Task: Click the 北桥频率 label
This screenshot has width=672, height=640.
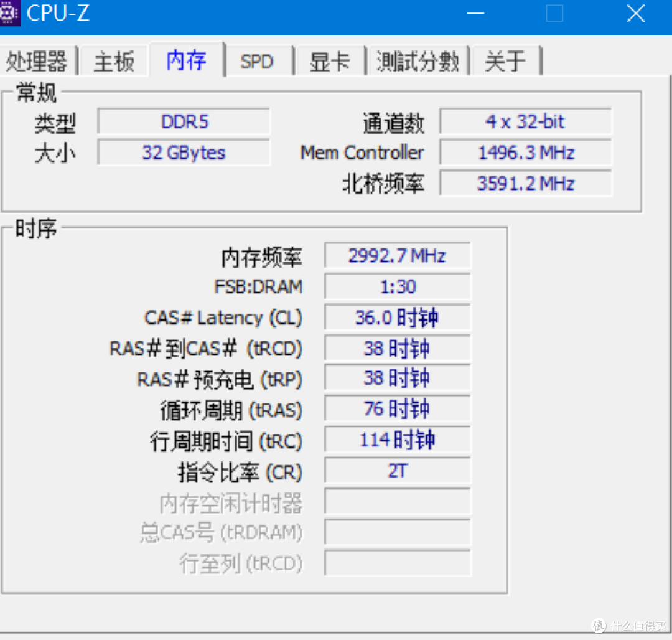Action: (383, 184)
